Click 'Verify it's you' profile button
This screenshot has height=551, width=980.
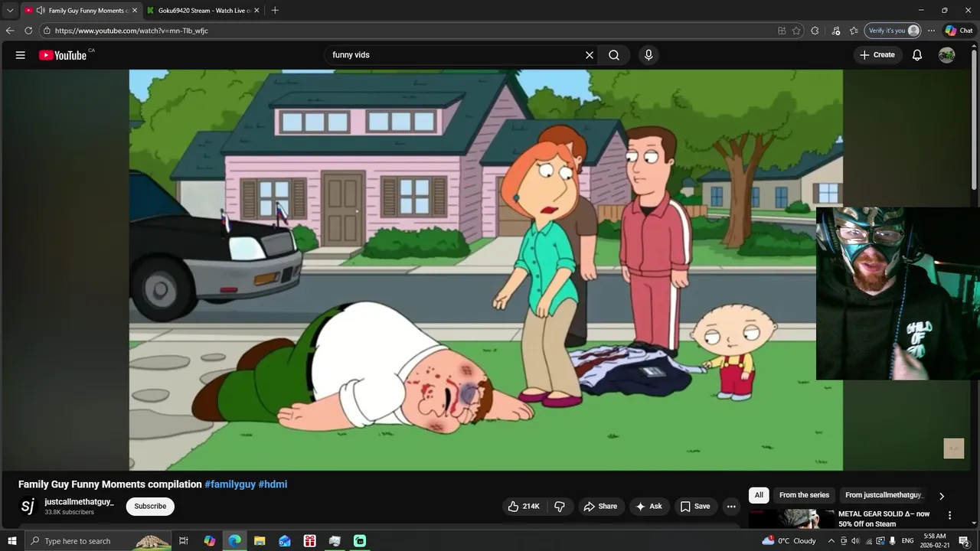[x=892, y=31]
